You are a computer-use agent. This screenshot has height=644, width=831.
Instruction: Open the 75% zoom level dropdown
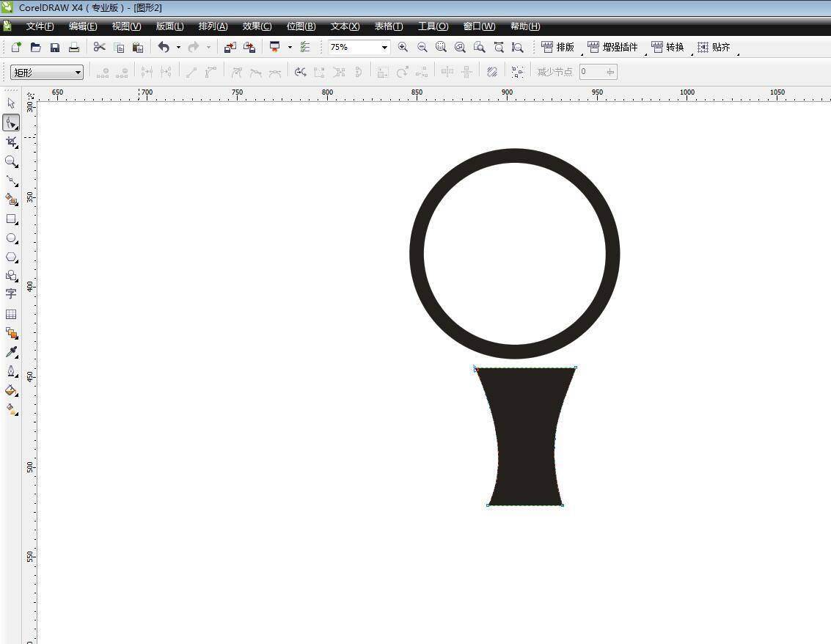click(384, 47)
